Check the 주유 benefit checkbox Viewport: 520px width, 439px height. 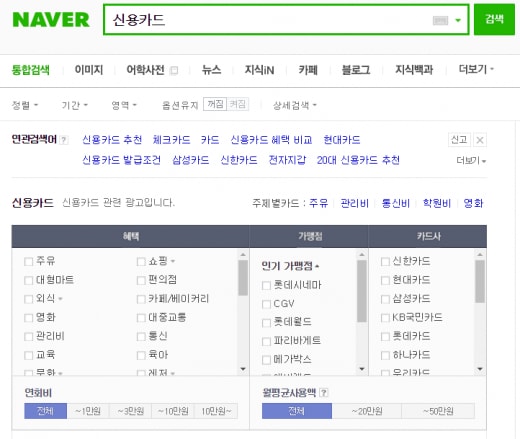[x=28, y=261]
